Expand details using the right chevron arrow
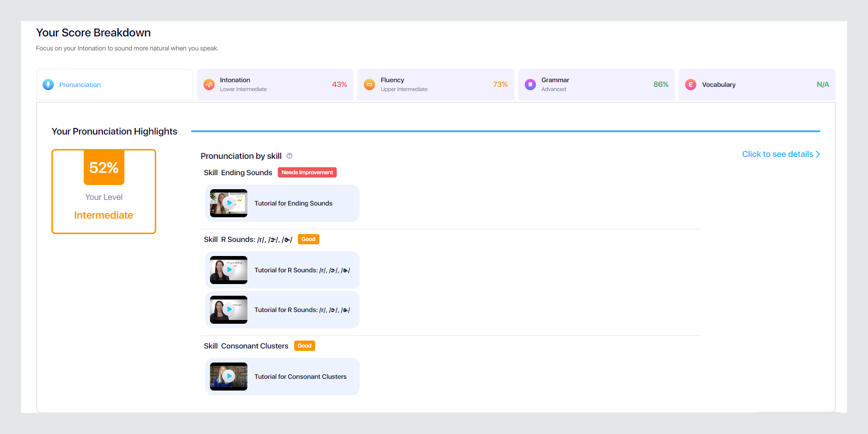 click(x=818, y=154)
